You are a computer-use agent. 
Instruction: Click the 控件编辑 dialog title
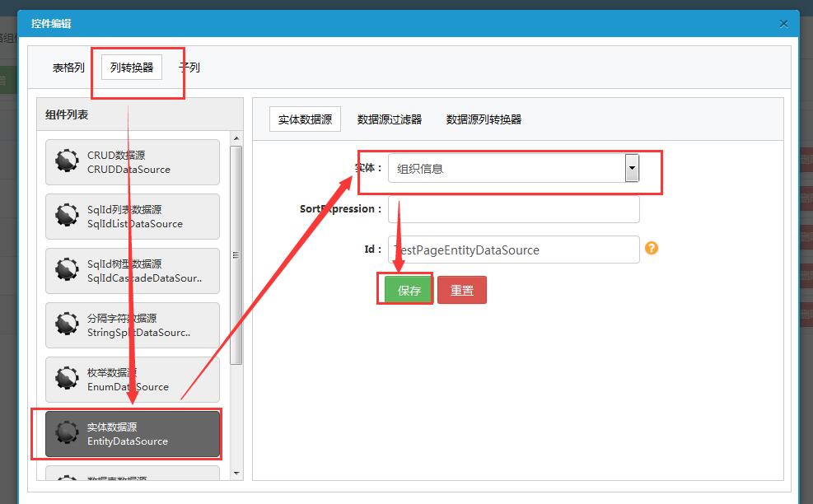51,23
